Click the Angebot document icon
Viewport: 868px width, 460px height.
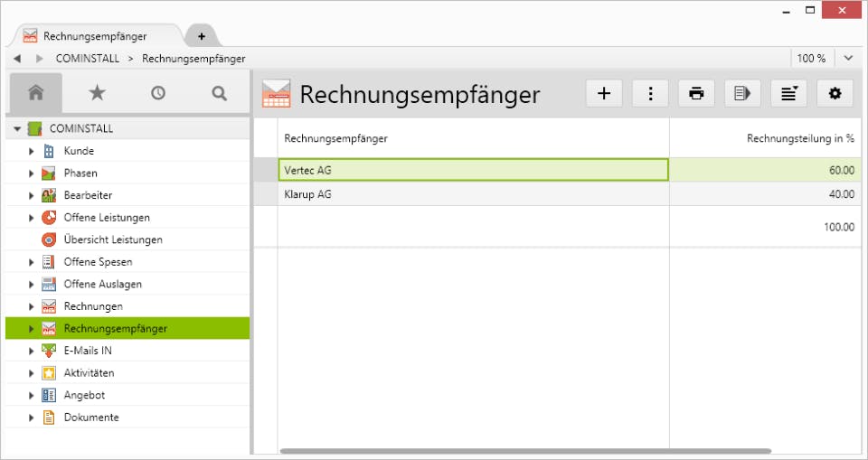pyautogui.click(x=49, y=395)
